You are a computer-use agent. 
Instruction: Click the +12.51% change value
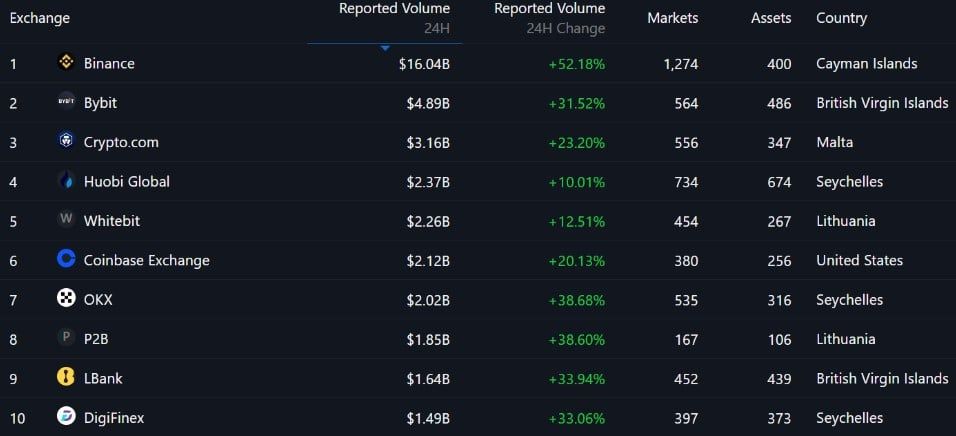pos(577,221)
